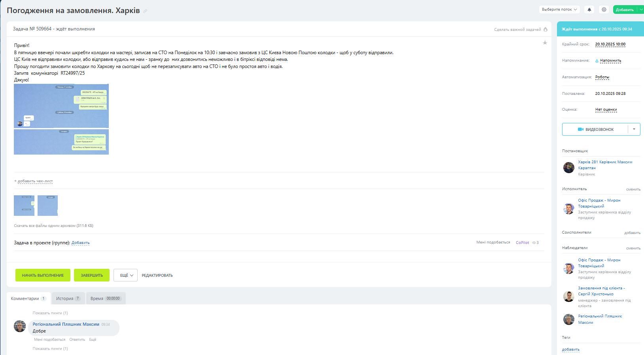Click the views eye icon counter

coord(535,243)
